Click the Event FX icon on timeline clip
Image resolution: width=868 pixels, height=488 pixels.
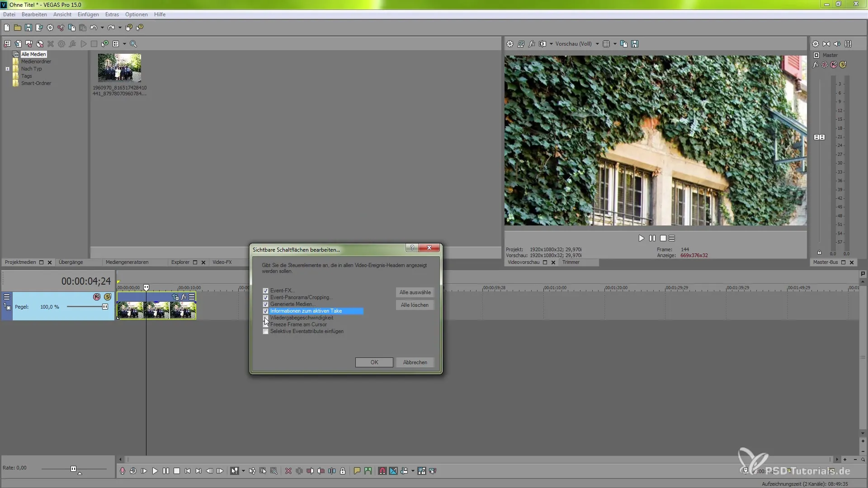click(184, 297)
